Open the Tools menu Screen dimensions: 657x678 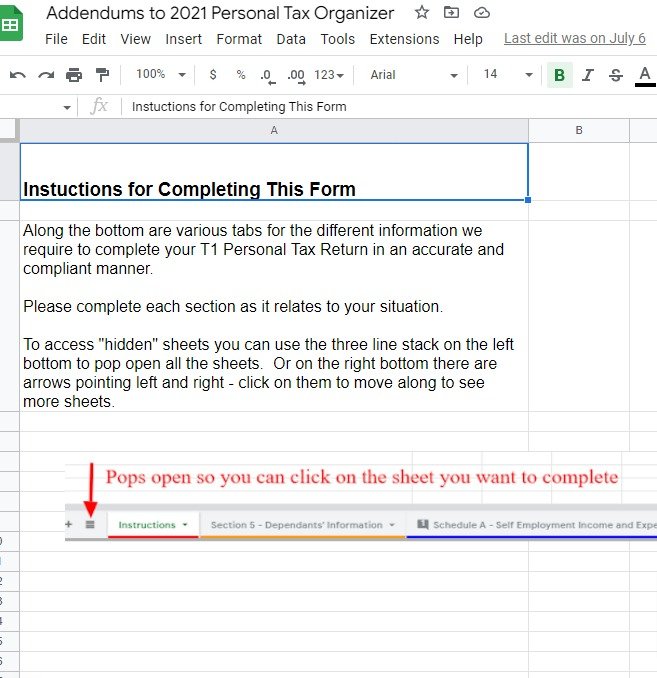337,39
